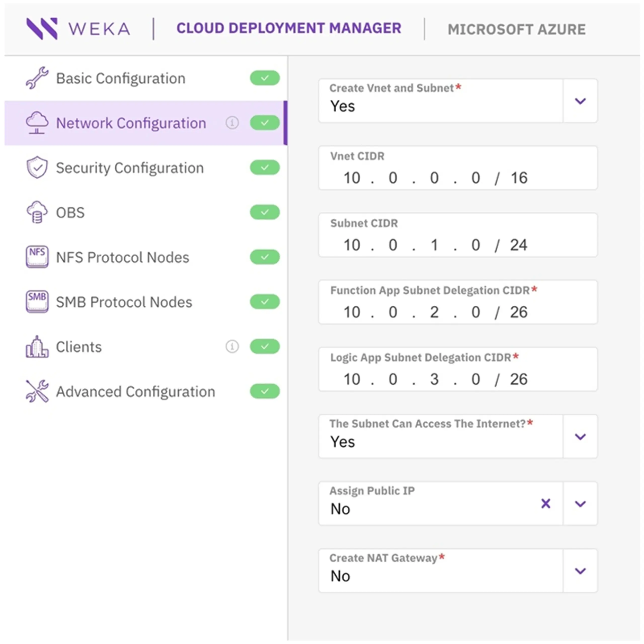Click the WEKA logo in the header
644x644 pixels.
[78, 29]
